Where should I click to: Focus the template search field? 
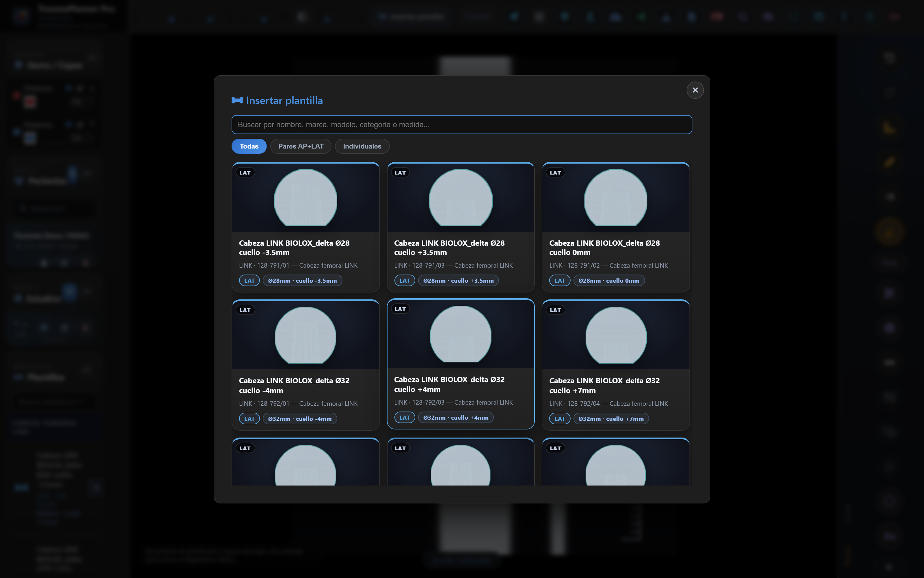pyautogui.click(x=462, y=125)
